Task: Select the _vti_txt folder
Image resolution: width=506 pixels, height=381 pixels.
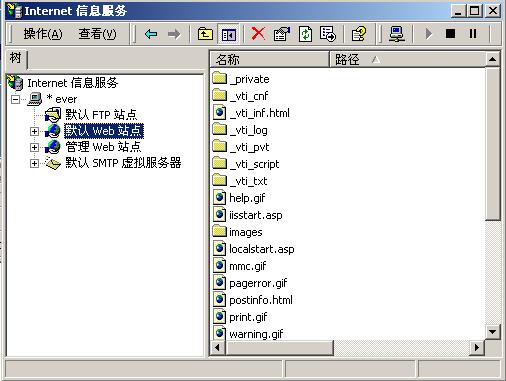Action: click(248, 181)
